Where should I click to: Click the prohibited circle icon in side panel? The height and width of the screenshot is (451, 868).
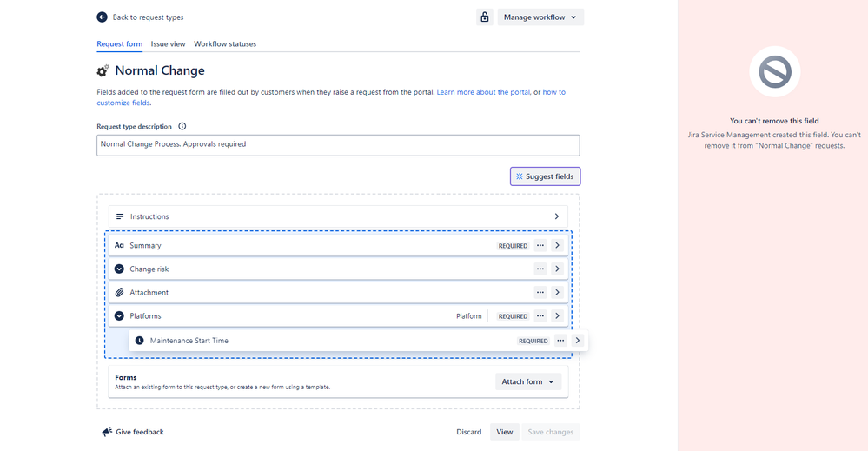[x=774, y=72]
